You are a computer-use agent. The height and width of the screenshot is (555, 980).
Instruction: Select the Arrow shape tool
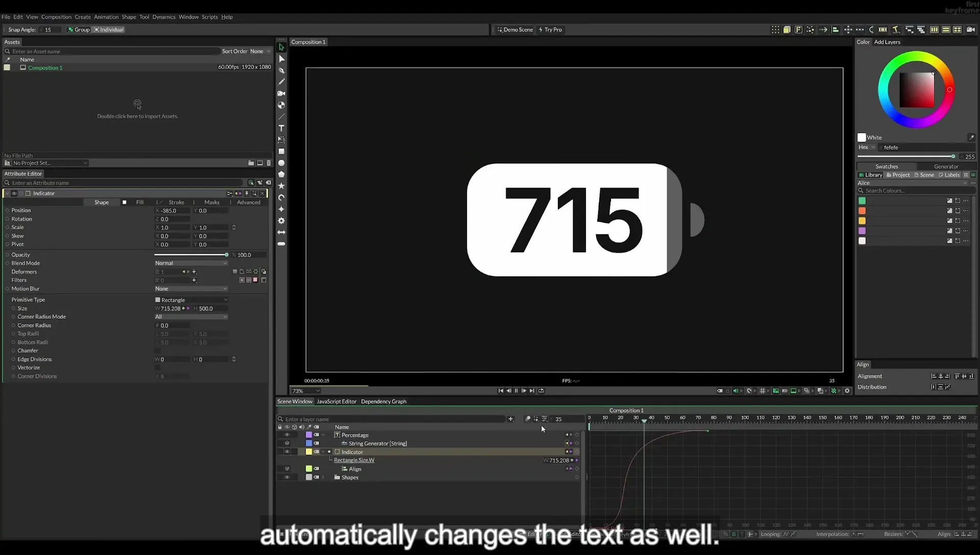click(x=281, y=232)
